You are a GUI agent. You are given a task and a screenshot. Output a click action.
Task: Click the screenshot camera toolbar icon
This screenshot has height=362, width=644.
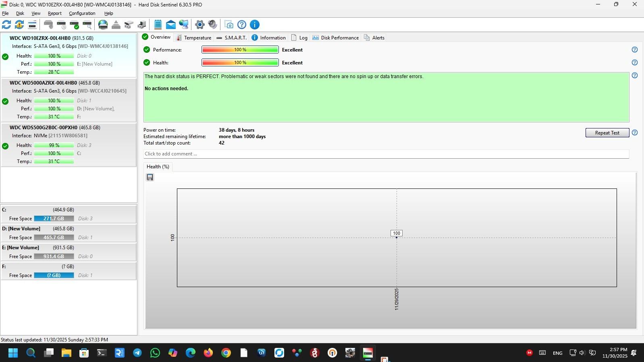[x=229, y=25]
